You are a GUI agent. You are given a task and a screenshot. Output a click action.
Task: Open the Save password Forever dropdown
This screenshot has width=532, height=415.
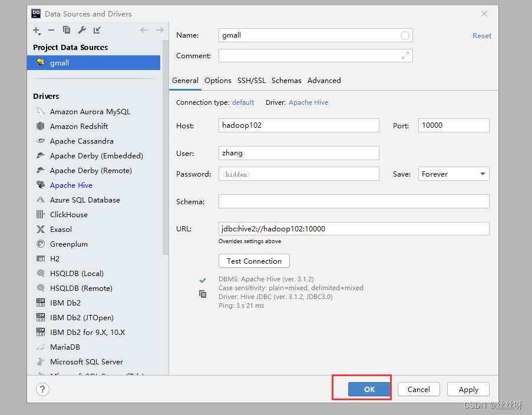click(x=454, y=174)
